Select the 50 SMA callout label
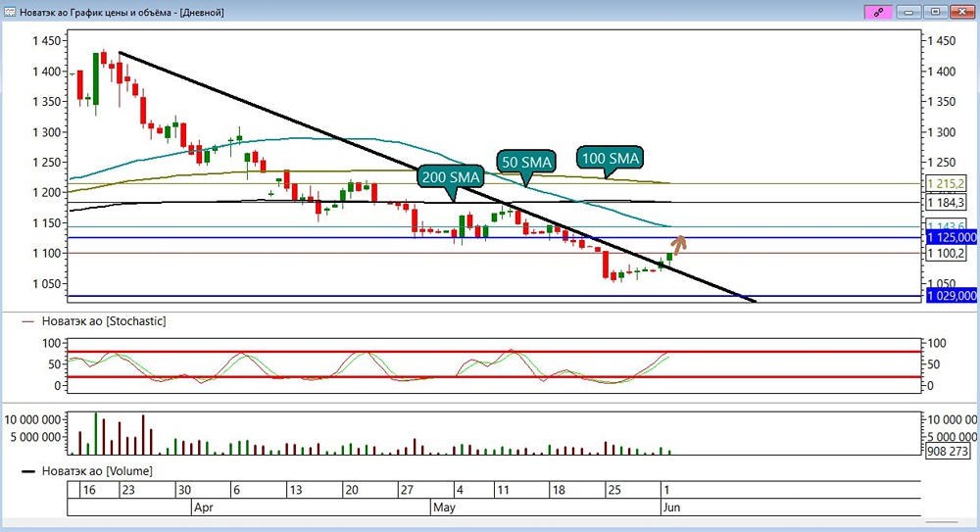Screen dimensions: 980x532 527,162
